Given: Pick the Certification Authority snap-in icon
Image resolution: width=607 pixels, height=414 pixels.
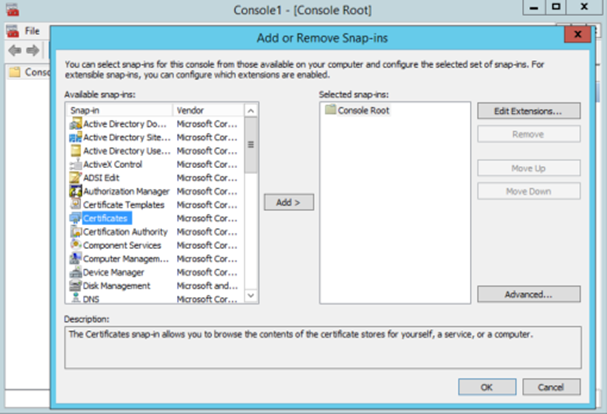Looking at the screenshot, I should tap(75, 231).
